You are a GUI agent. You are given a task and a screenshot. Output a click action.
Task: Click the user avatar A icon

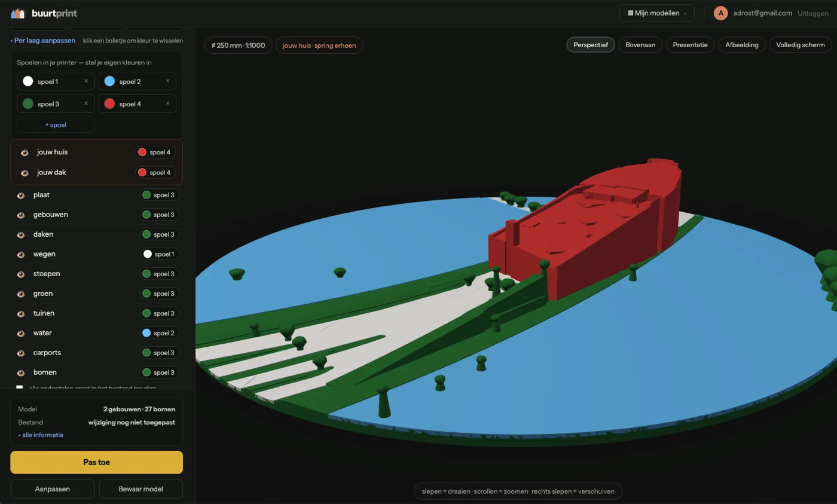[x=721, y=13]
